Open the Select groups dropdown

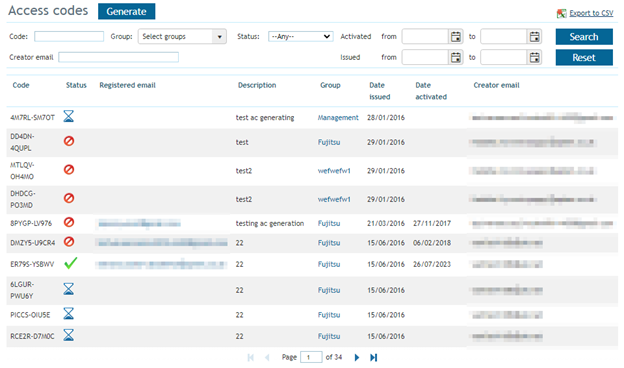point(182,37)
